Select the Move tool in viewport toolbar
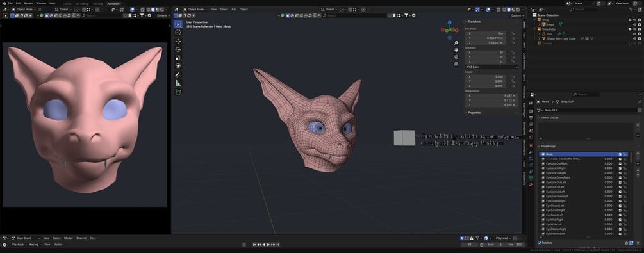This screenshot has width=644, height=253. [178, 42]
